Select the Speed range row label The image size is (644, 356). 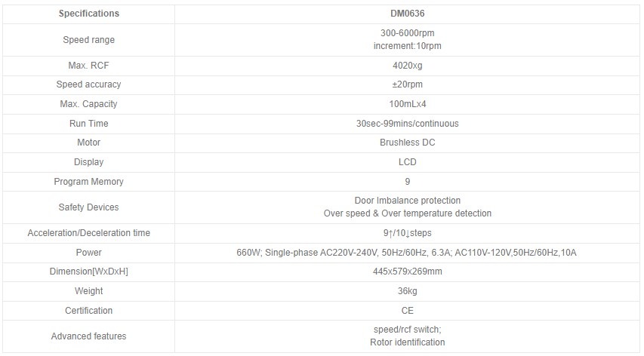pos(88,40)
